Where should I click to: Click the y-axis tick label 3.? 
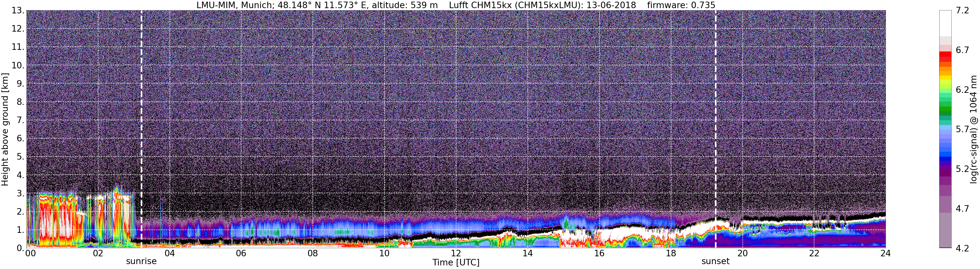point(21,193)
